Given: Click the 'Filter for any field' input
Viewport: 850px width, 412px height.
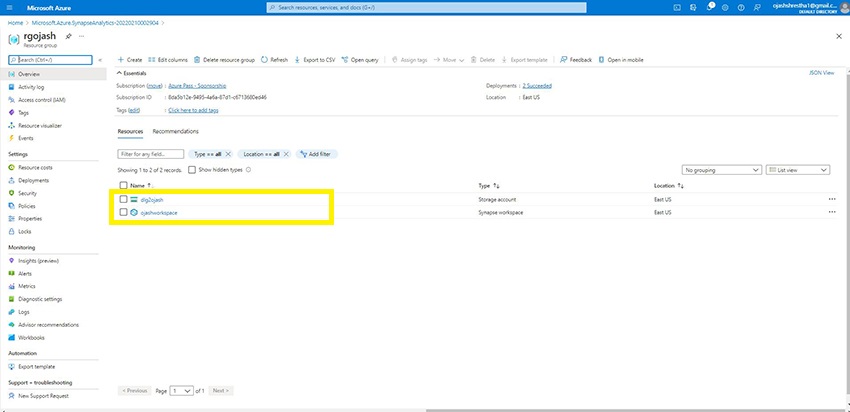Looking at the screenshot, I should [151, 154].
